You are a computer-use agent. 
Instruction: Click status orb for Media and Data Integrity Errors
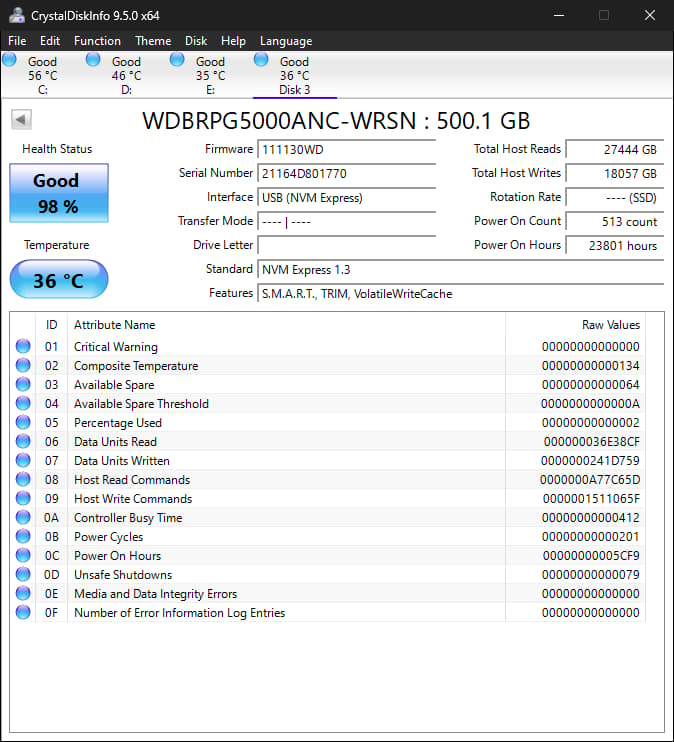(23, 593)
